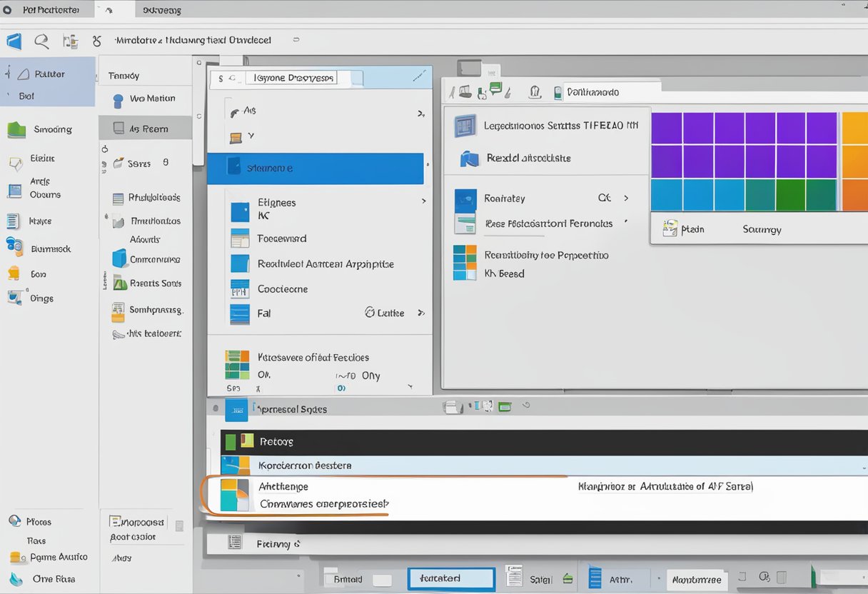This screenshot has width=868, height=594.
Task: Expand the Etignees submenu arrow
Action: (x=423, y=202)
